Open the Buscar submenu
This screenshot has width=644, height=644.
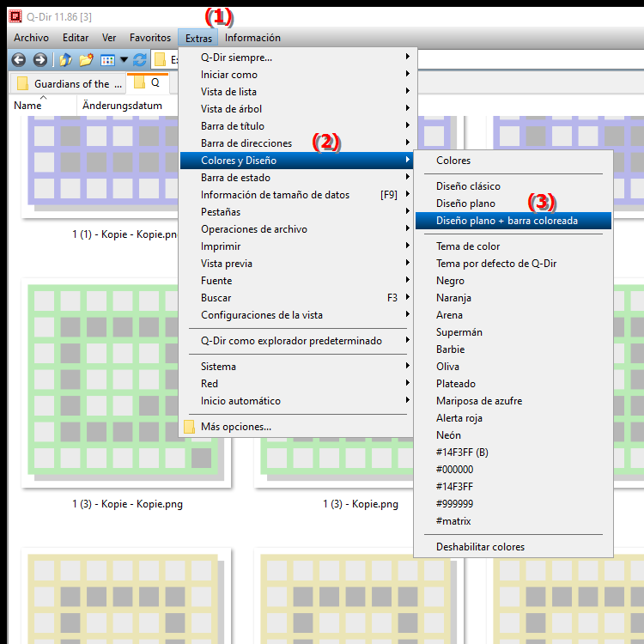[x=296, y=298]
